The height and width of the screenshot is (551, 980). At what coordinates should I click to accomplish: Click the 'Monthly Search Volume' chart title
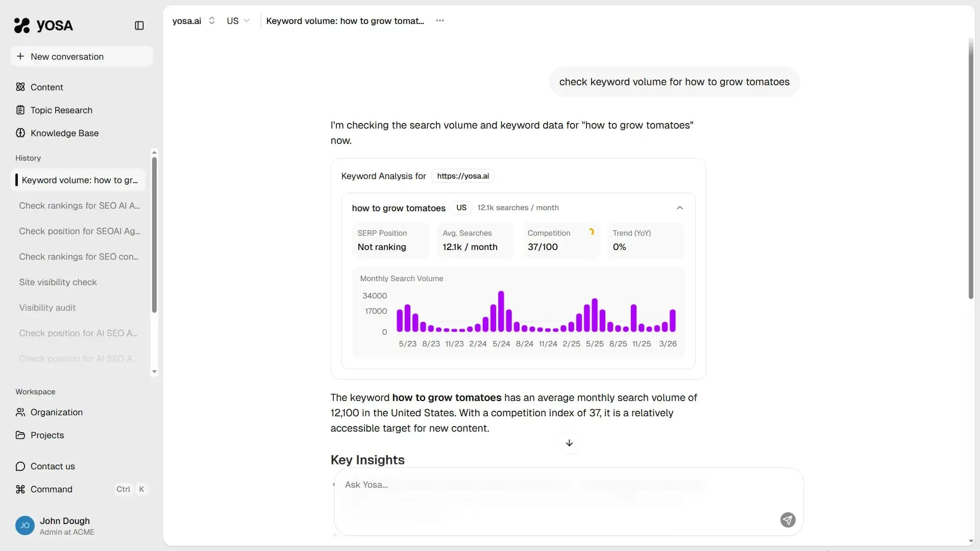click(401, 278)
